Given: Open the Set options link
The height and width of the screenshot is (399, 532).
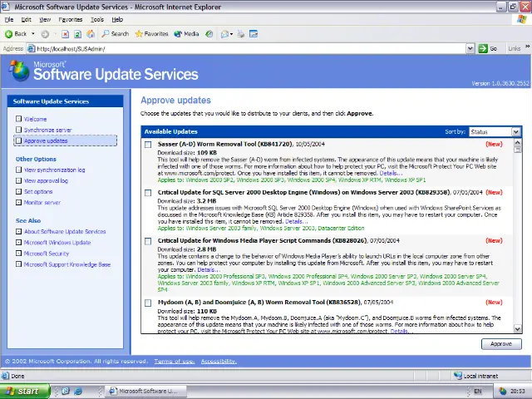Looking at the screenshot, I should (38, 192).
